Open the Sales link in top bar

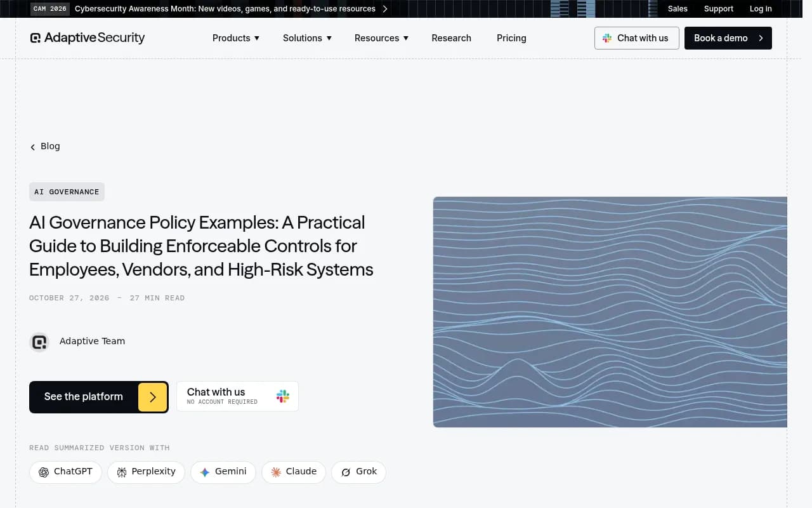[678, 9]
